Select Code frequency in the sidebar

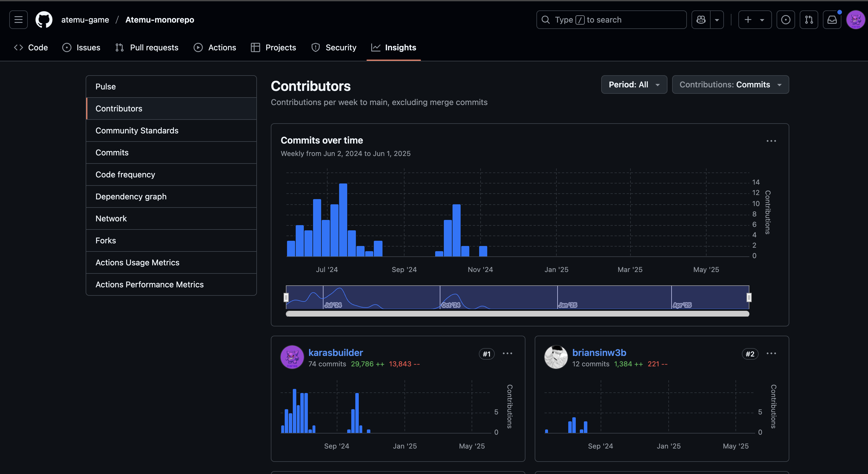[x=125, y=174]
